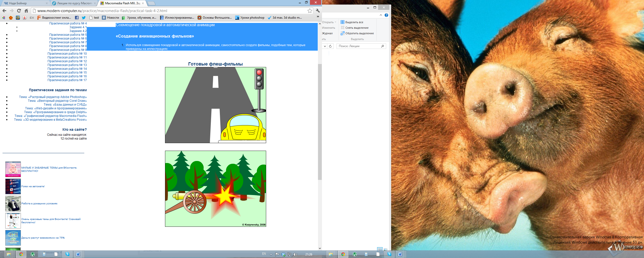Open Иллюстрированный bookmark
Viewport: 644px width, 258px height.
[x=177, y=18]
